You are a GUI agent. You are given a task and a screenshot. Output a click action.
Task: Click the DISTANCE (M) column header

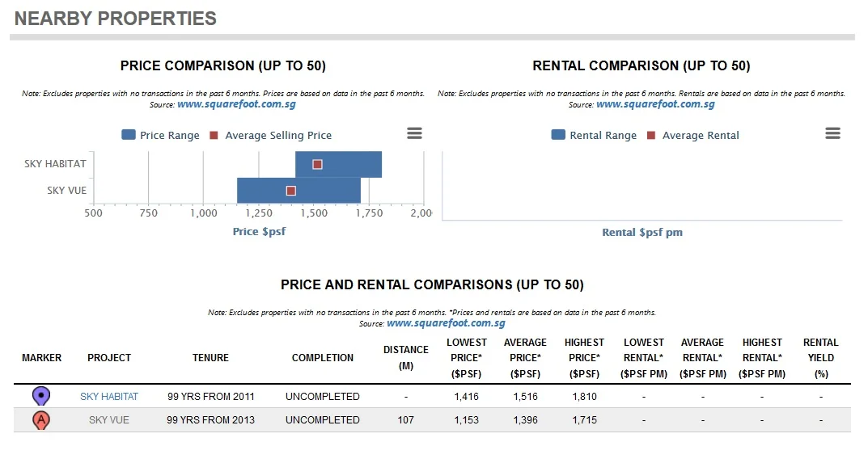(x=406, y=358)
